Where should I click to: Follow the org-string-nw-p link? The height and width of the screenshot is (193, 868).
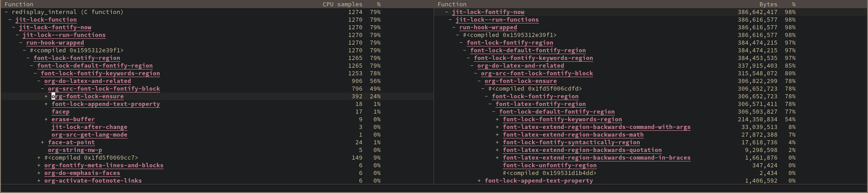(75, 150)
